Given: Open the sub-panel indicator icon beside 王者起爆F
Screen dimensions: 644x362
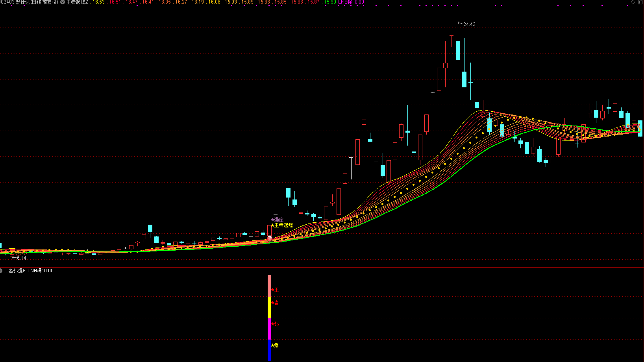Looking at the screenshot, I should point(1,271).
